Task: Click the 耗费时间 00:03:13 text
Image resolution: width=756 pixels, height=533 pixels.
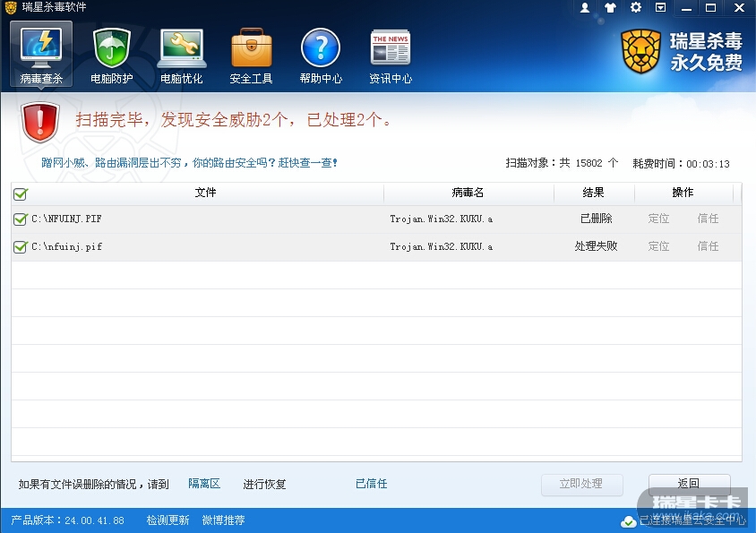Action: click(682, 164)
